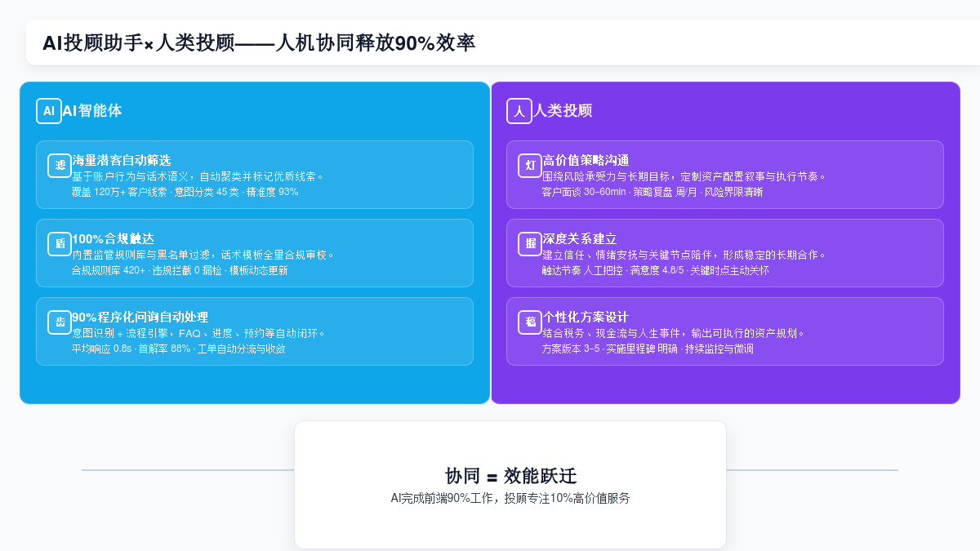Image resolution: width=980 pixels, height=551 pixels.
Task: Click the gear icon next to 90%程序化问询自动处理
Action: [x=60, y=322]
